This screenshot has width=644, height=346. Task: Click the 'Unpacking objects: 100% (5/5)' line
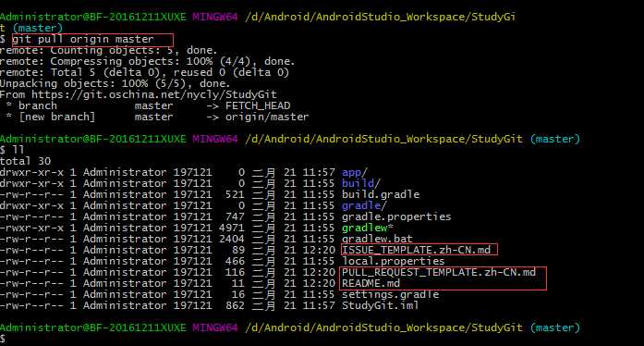[115, 84]
